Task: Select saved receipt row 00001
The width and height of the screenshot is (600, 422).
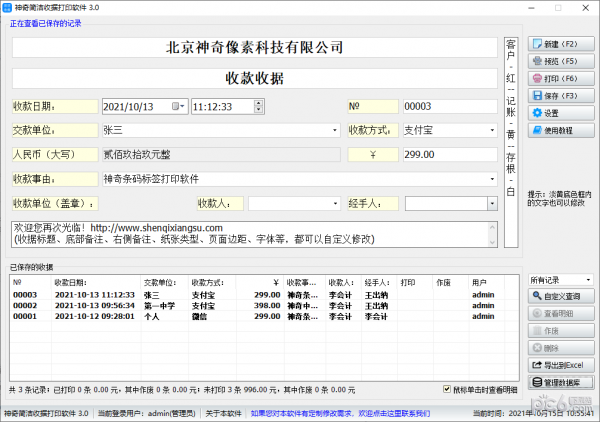Action: [264, 316]
